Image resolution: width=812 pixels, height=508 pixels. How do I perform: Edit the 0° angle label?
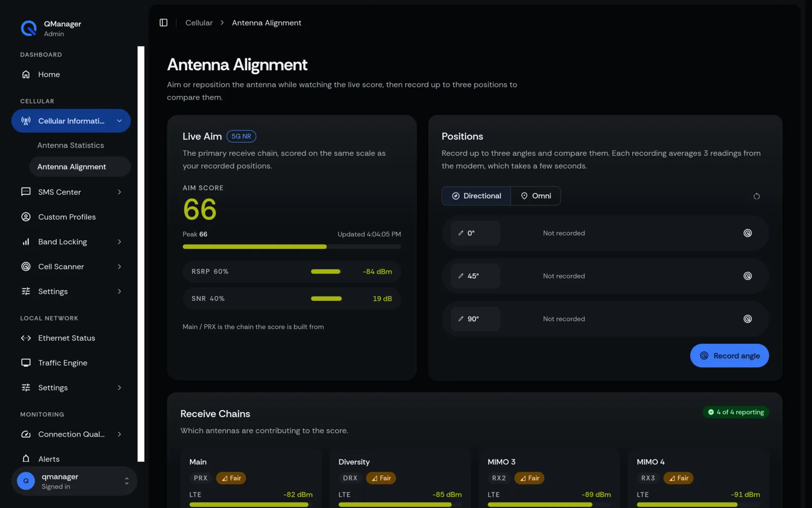coord(476,233)
